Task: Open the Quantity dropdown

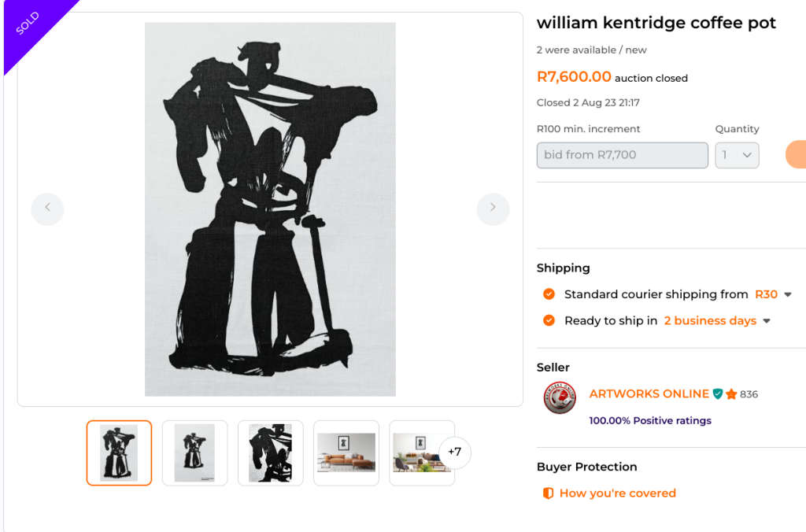Action: (x=737, y=155)
